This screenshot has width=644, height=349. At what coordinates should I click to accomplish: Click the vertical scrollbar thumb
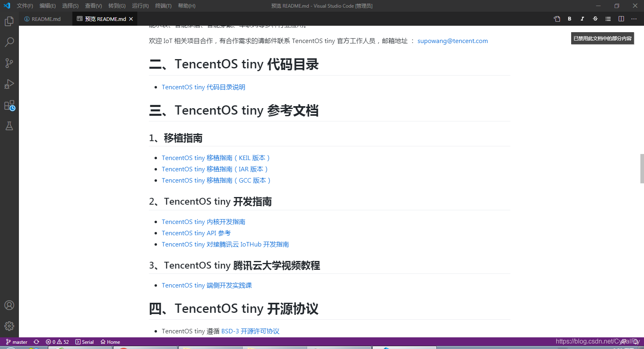642,168
